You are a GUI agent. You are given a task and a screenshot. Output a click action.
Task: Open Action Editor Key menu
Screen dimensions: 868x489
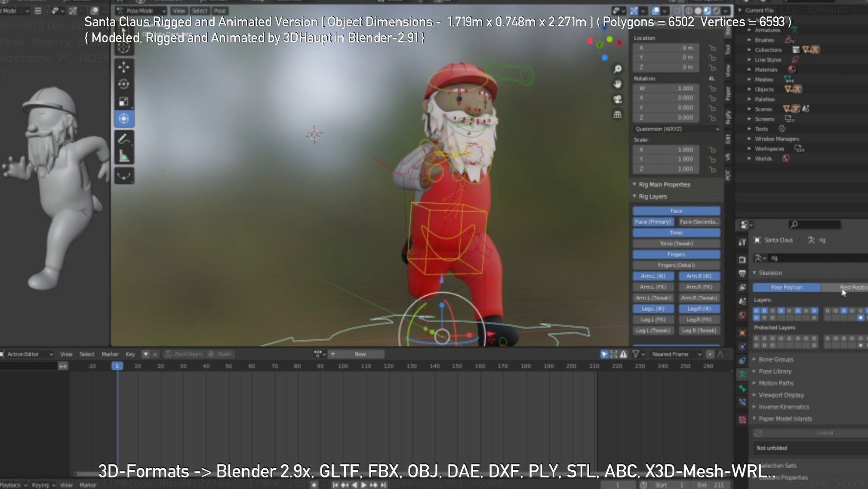[x=130, y=354]
